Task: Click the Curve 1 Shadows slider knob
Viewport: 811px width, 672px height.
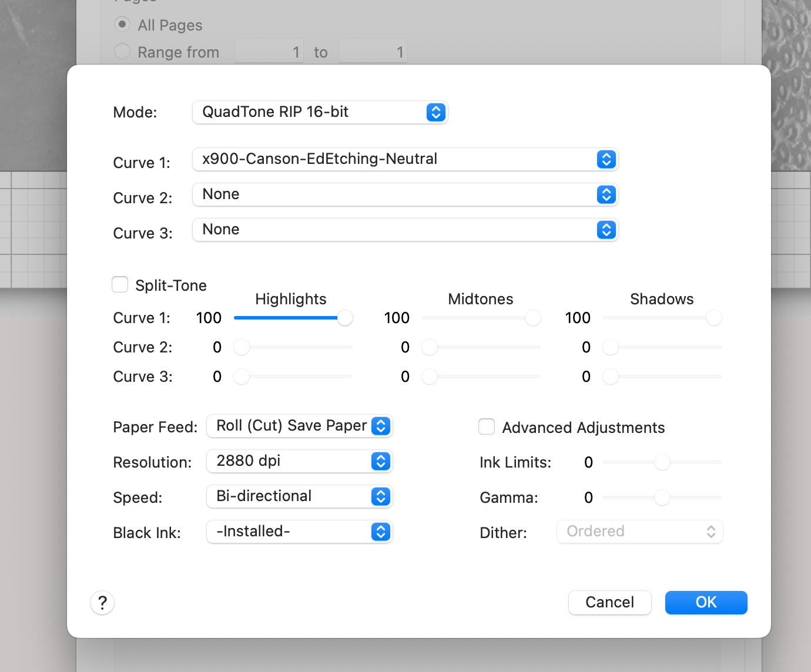Action: click(x=714, y=318)
